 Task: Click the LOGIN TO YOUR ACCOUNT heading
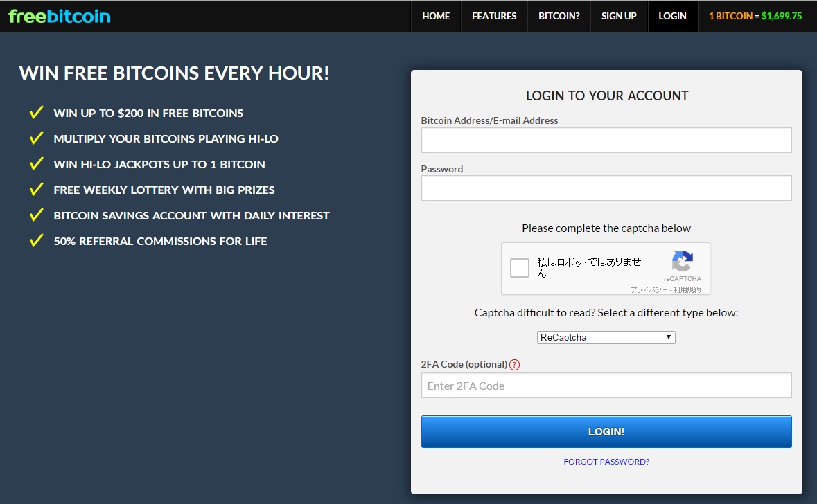[607, 96]
